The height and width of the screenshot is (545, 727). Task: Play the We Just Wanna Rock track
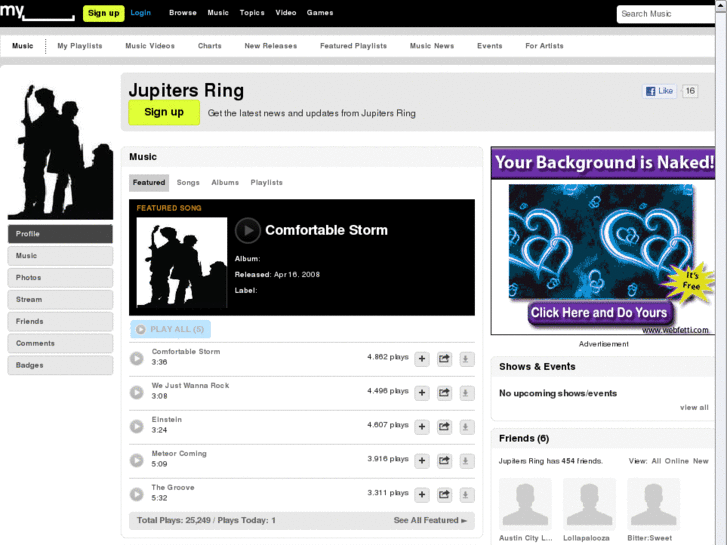137,392
